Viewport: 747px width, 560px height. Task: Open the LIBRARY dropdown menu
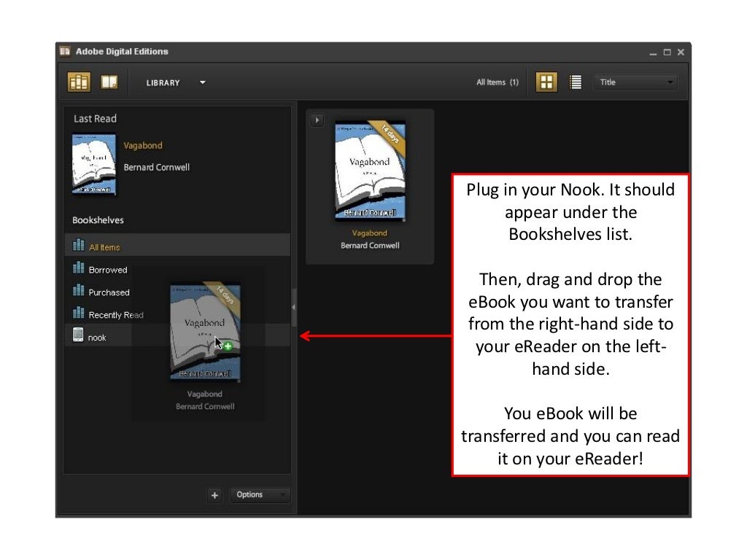point(175,82)
